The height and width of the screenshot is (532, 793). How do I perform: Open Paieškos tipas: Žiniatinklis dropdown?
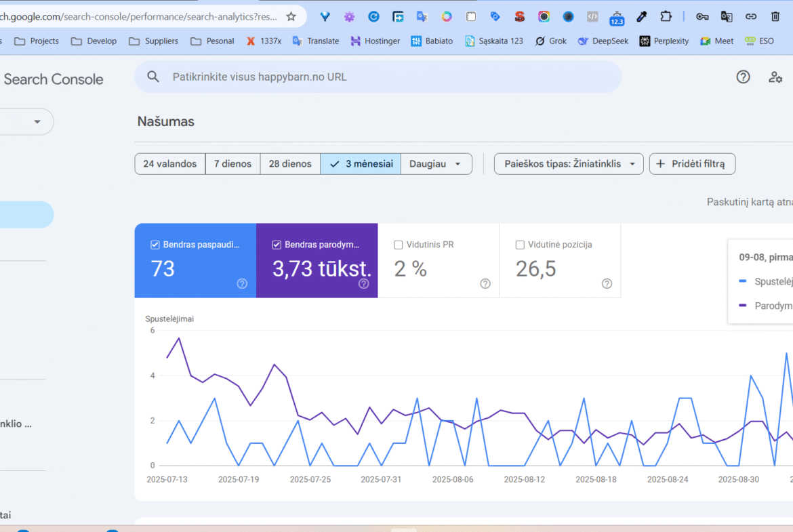(x=569, y=164)
